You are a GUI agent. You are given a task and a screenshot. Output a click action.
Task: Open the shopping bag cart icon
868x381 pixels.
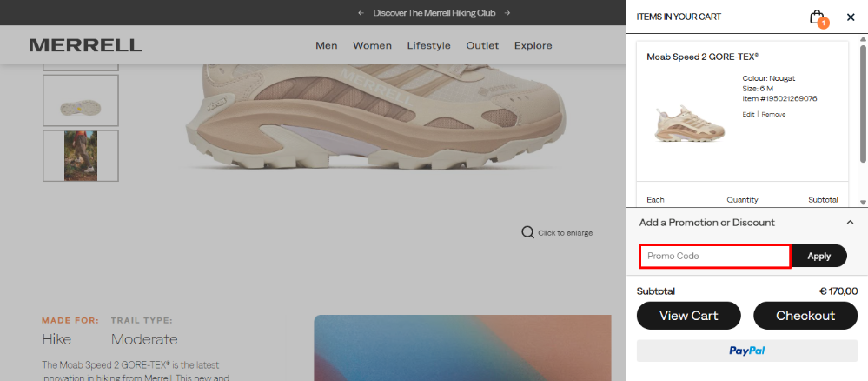818,17
